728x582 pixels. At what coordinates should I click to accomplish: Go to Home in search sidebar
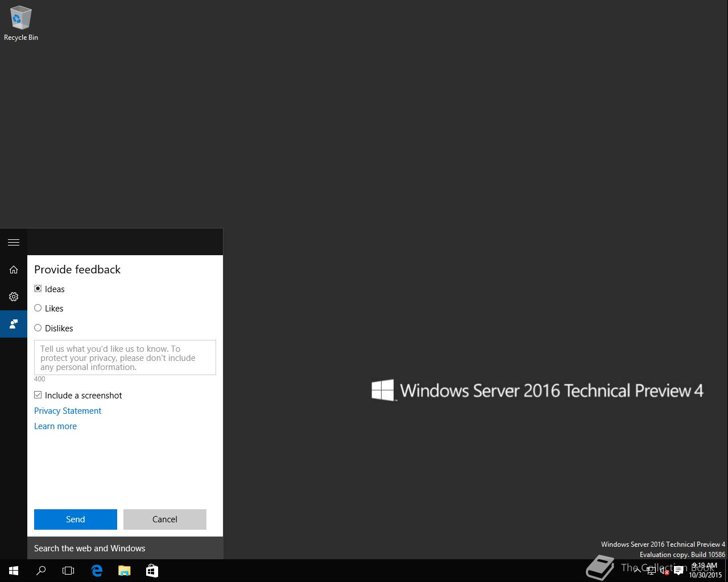click(14, 269)
